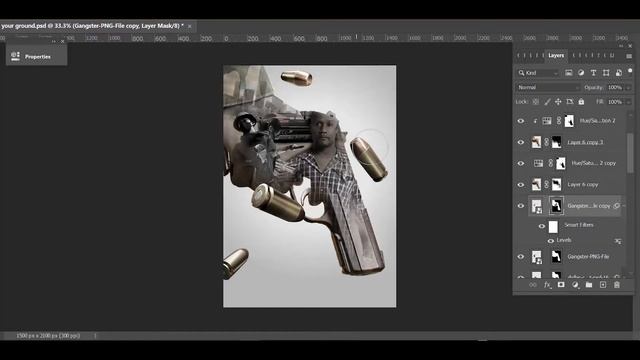Create a new group folder icon
Image resolution: width=640 pixels, height=360 pixels.
[x=589, y=285]
